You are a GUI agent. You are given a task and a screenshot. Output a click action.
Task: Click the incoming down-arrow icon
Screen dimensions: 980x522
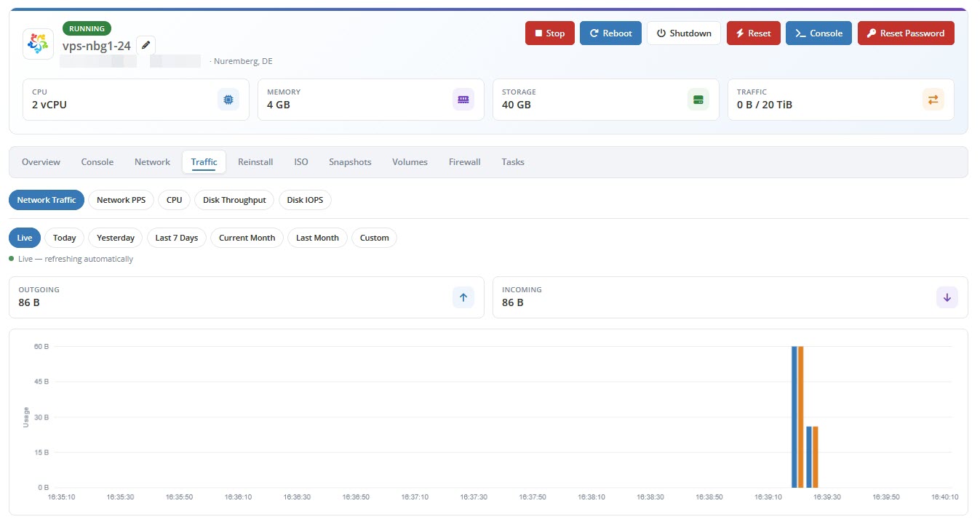click(947, 297)
